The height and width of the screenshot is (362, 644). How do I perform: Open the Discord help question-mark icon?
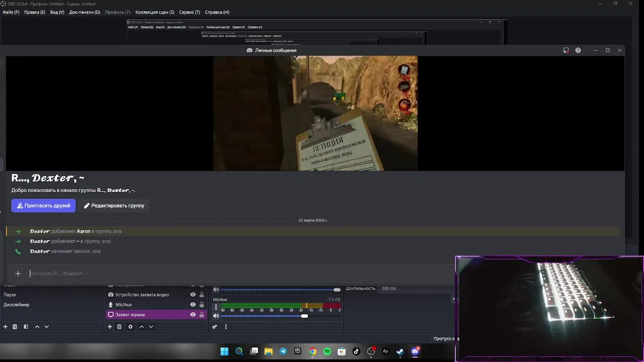(578, 50)
